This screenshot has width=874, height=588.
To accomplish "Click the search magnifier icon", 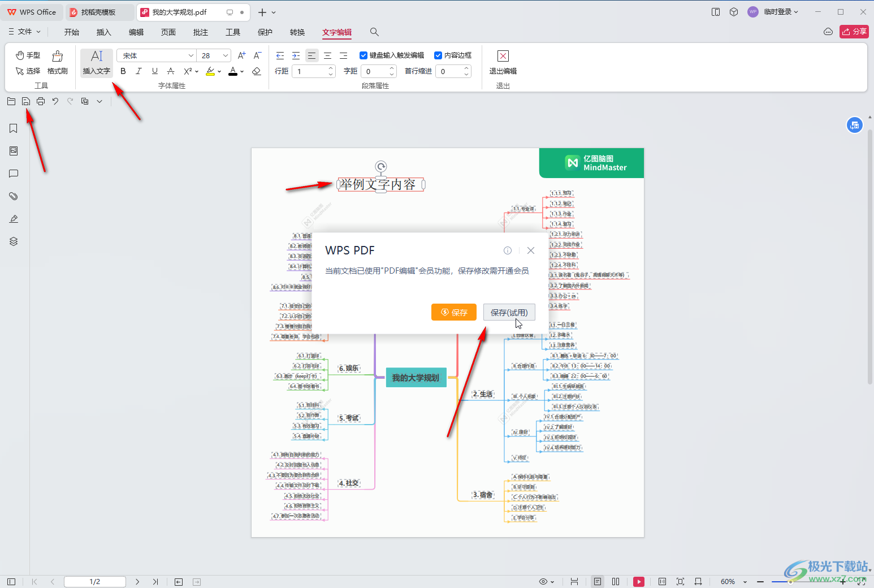I will coord(374,32).
